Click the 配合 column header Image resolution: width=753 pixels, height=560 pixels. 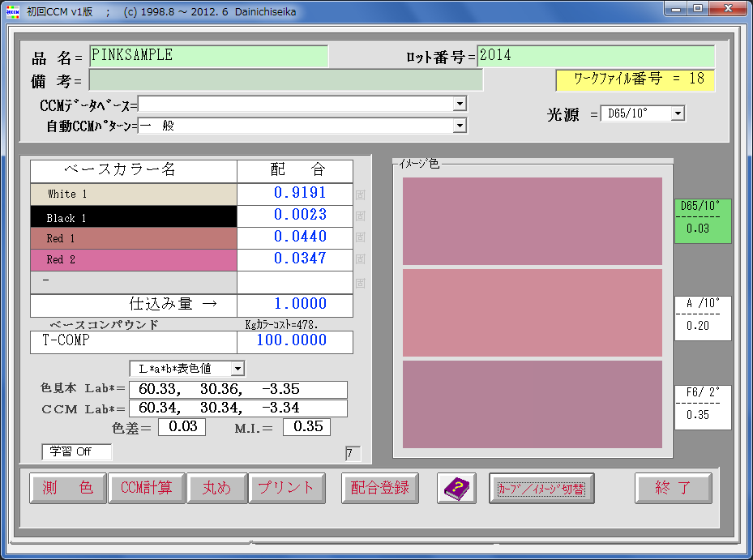coord(295,171)
